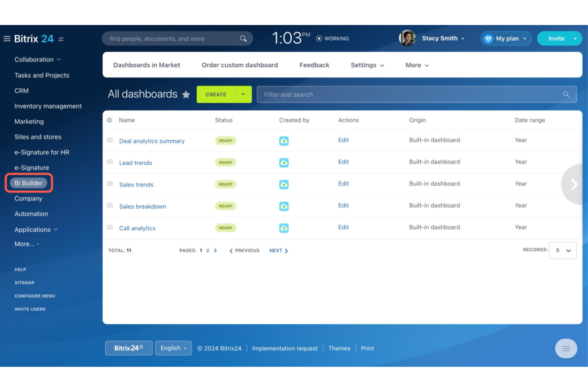Viewport: 588px width, 392px height.
Task: Go to page 2 of dashboards
Action: pyautogui.click(x=208, y=251)
